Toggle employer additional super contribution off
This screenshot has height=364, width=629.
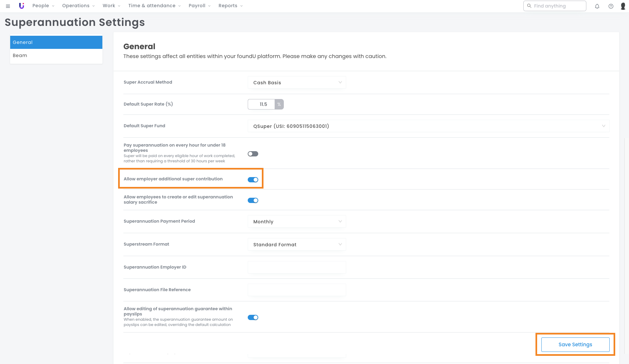(253, 180)
